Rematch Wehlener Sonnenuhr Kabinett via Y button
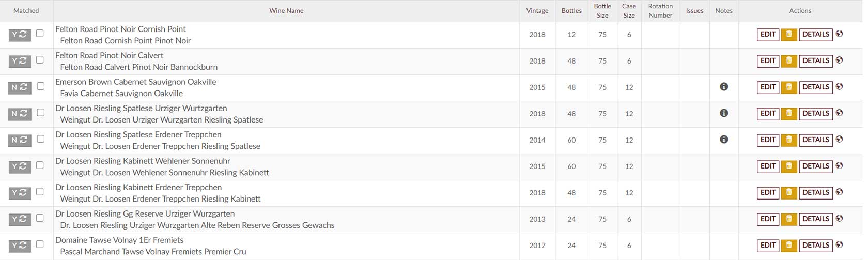 pyautogui.click(x=20, y=166)
